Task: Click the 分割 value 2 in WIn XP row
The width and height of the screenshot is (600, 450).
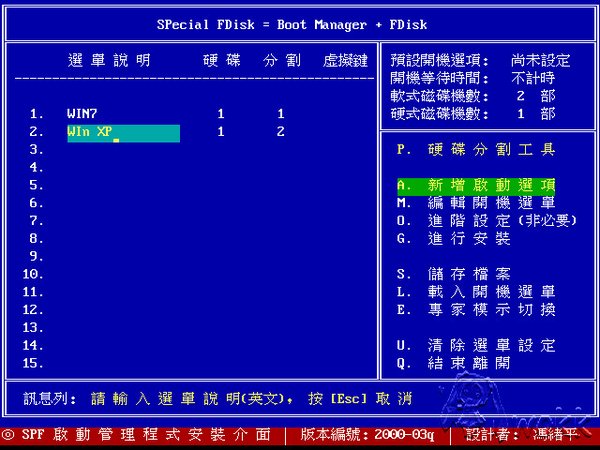Action: pyautogui.click(x=281, y=132)
